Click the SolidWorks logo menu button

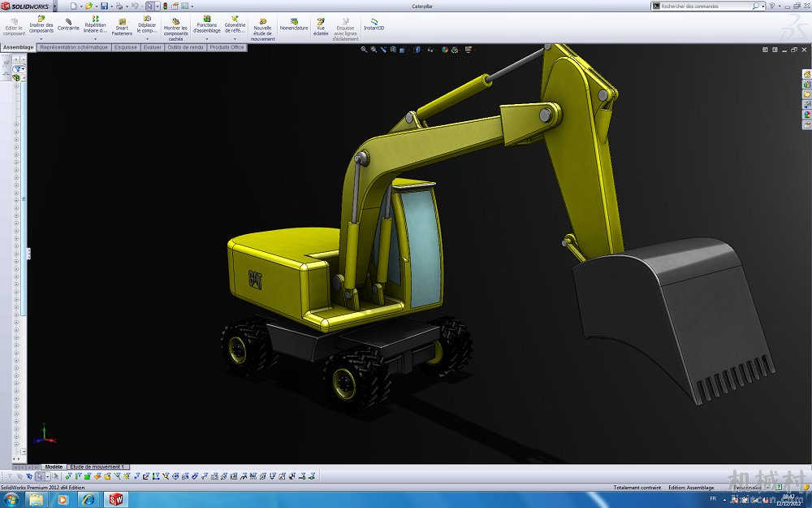click(26, 7)
